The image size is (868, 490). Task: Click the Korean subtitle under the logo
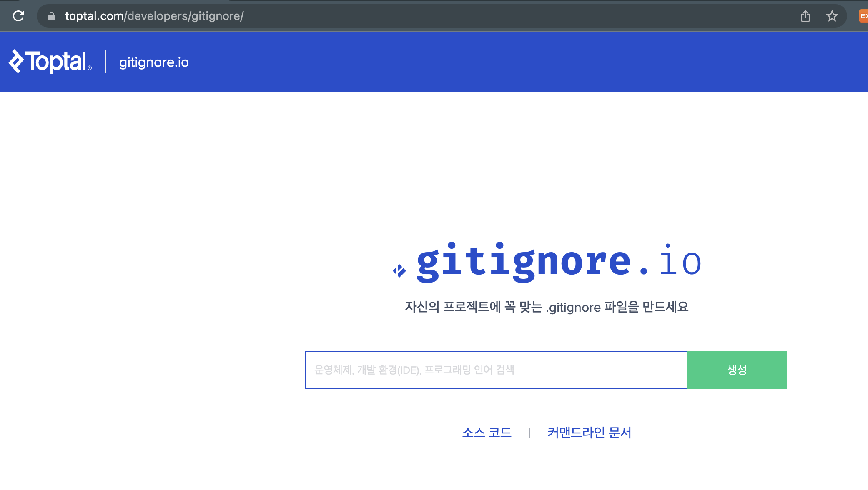[x=547, y=307]
